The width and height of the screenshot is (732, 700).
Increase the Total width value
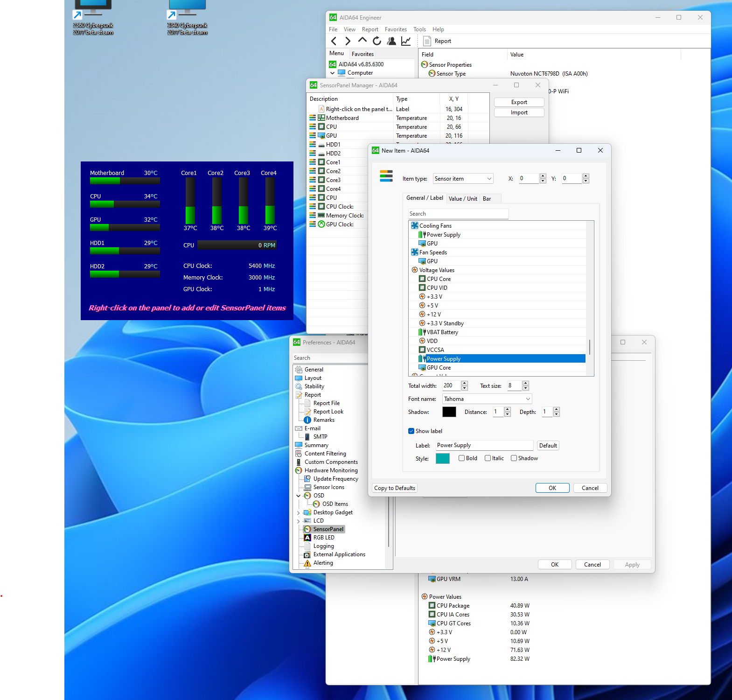464,383
